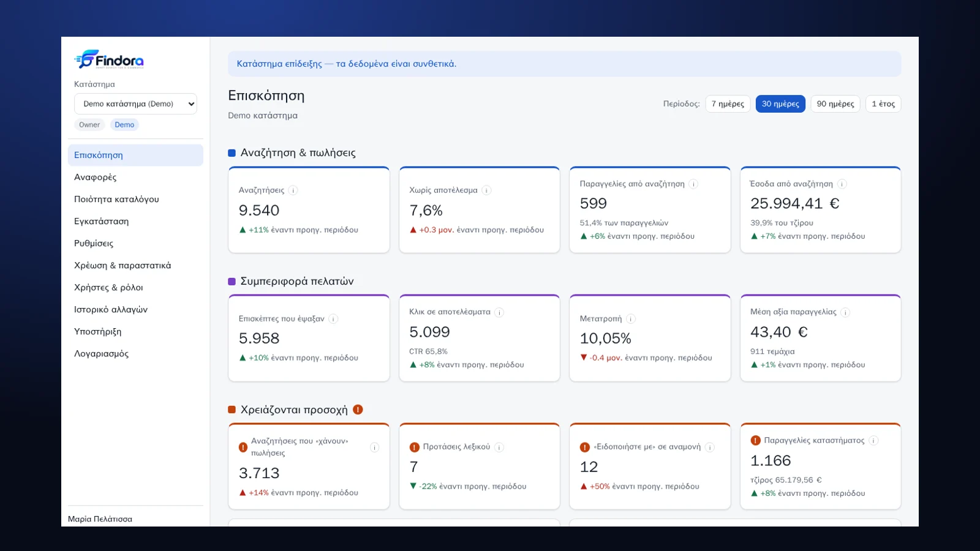Viewport: 980px width, 551px height.
Task: Click the Owner role badge
Action: pyautogui.click(x=89, y=125)
